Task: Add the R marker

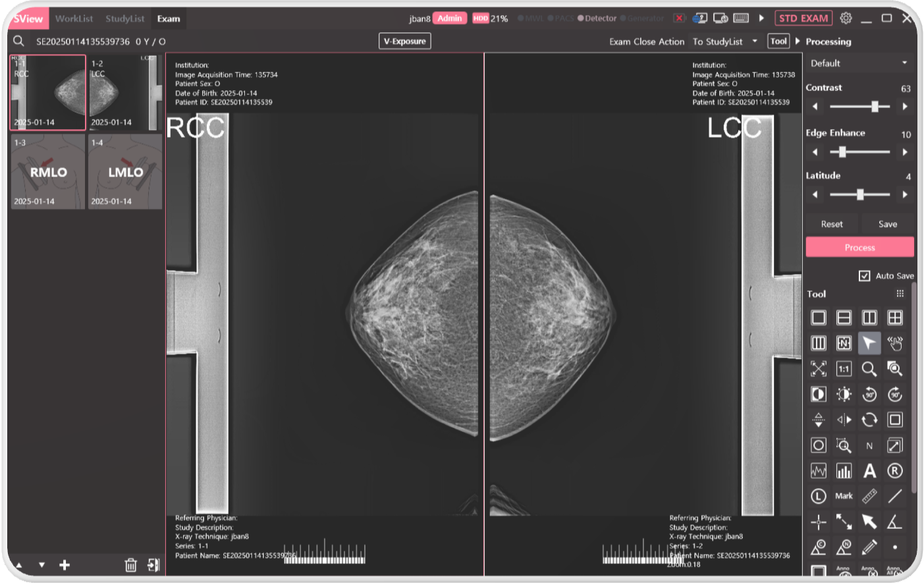Action: click(895, 471)
